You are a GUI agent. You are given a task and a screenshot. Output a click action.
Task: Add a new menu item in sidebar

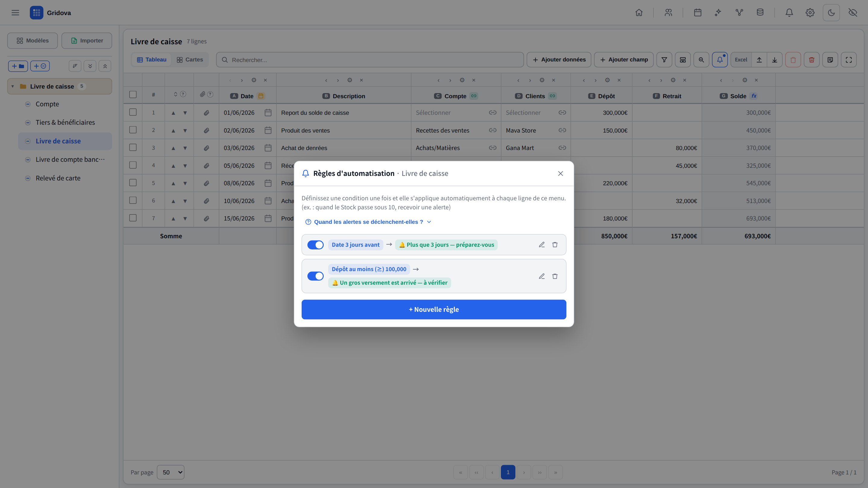click(40, 66)
